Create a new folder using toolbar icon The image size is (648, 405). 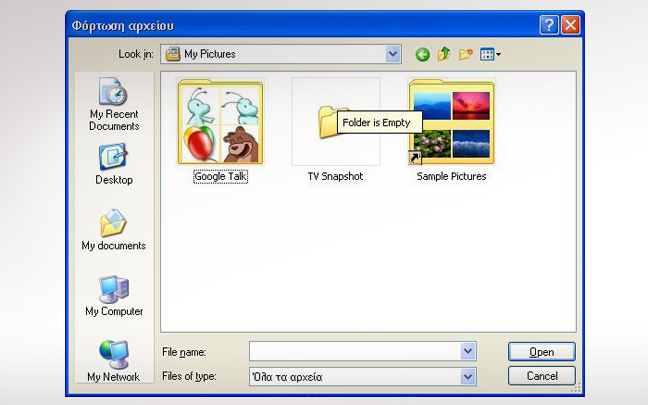[x=466, y=54]
